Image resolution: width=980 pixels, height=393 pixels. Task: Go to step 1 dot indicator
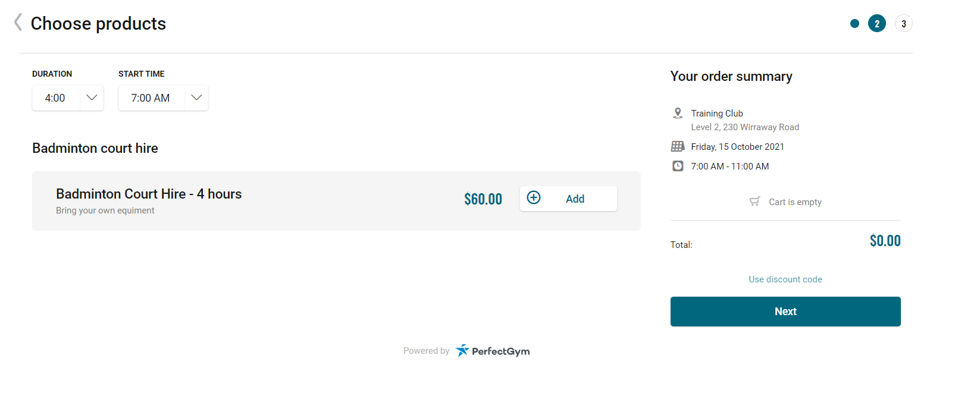click(x=854, y=24)
